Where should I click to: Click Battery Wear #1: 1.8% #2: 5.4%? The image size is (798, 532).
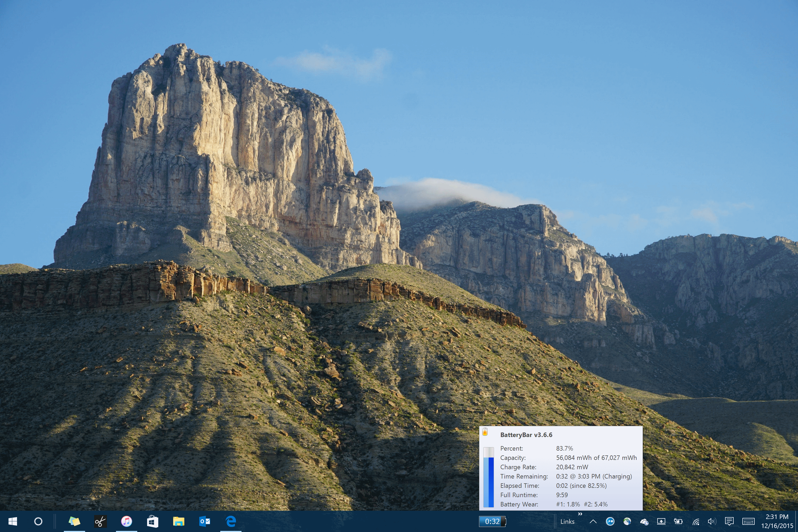(x=582, y=505)
